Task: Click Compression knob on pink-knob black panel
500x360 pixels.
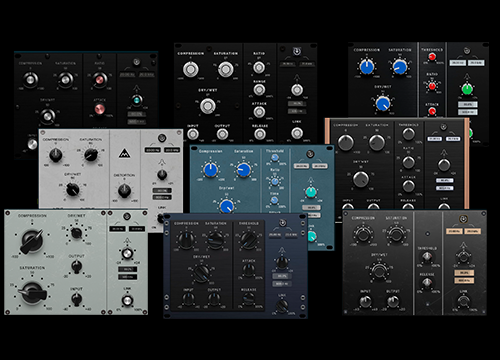Action: (x=30, y=80)
